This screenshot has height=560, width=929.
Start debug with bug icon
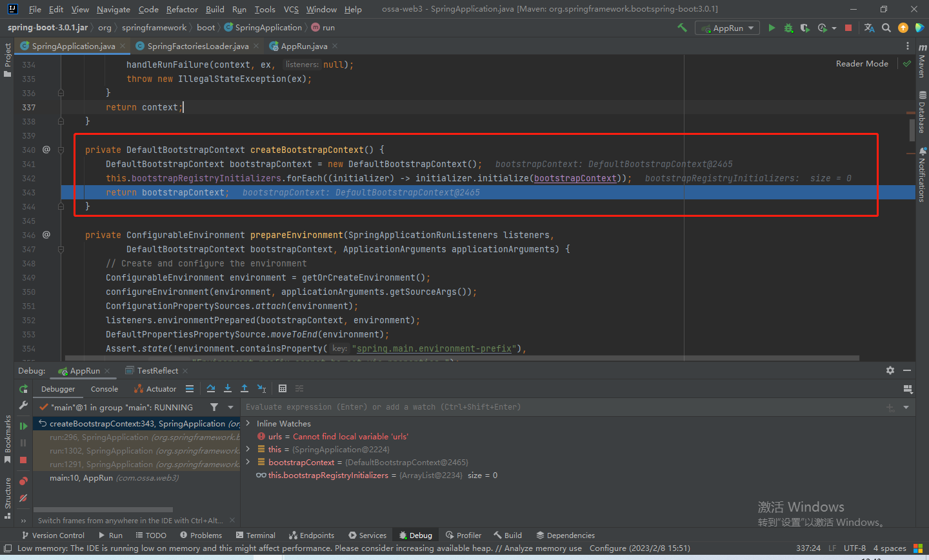pos(788,28)
